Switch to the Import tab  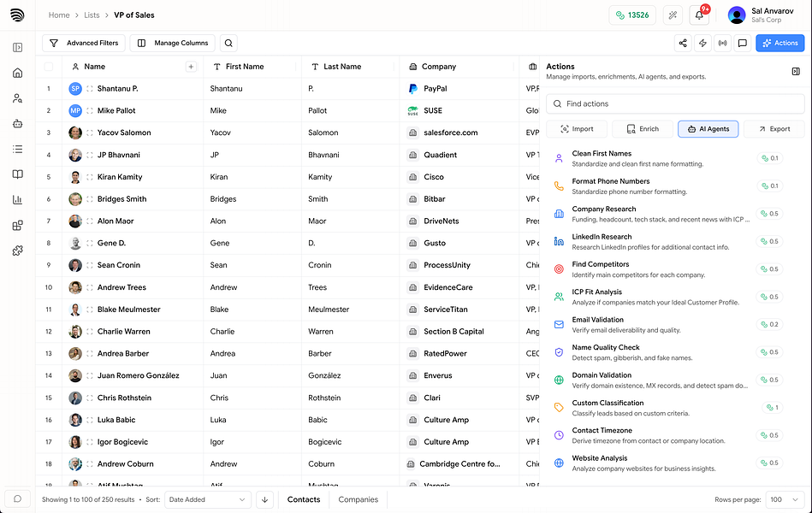(577, 129)
